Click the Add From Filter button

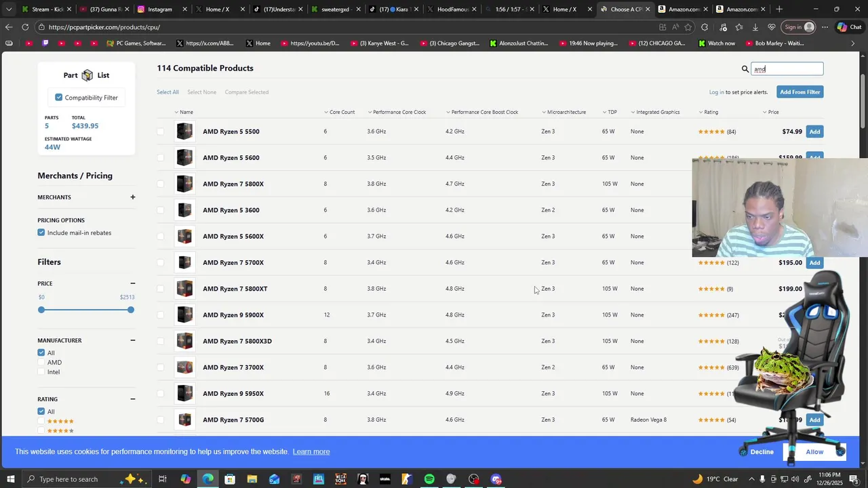[x=800, y=92]
